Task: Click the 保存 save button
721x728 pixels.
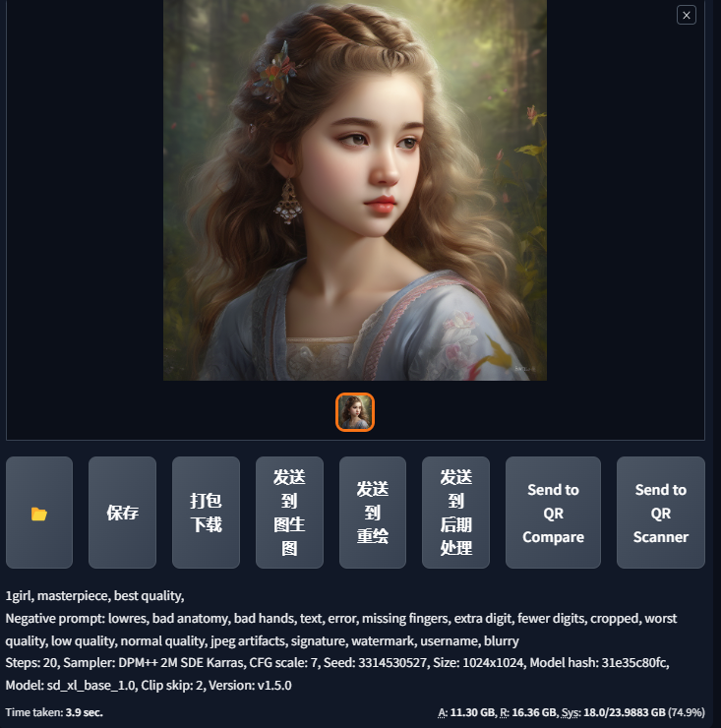Action: tap(122, 513)
